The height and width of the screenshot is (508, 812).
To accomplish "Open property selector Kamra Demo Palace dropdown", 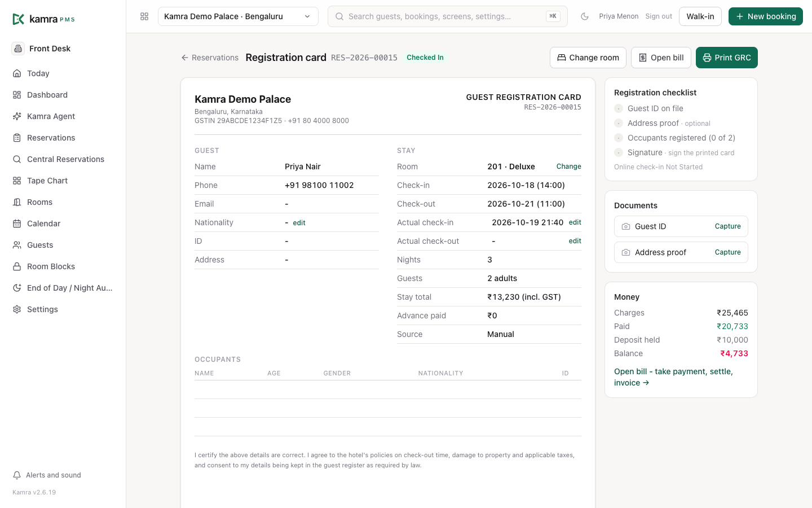I will click(x=238, y=16).
